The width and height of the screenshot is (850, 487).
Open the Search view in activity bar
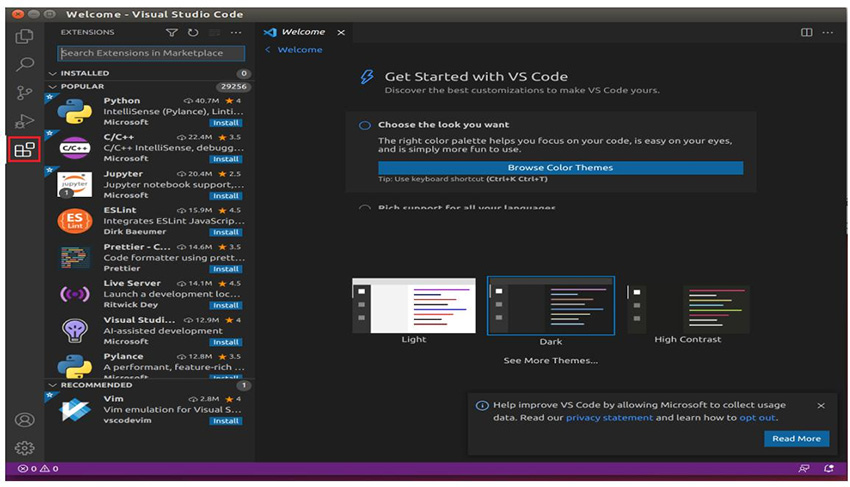pos(24,64)
